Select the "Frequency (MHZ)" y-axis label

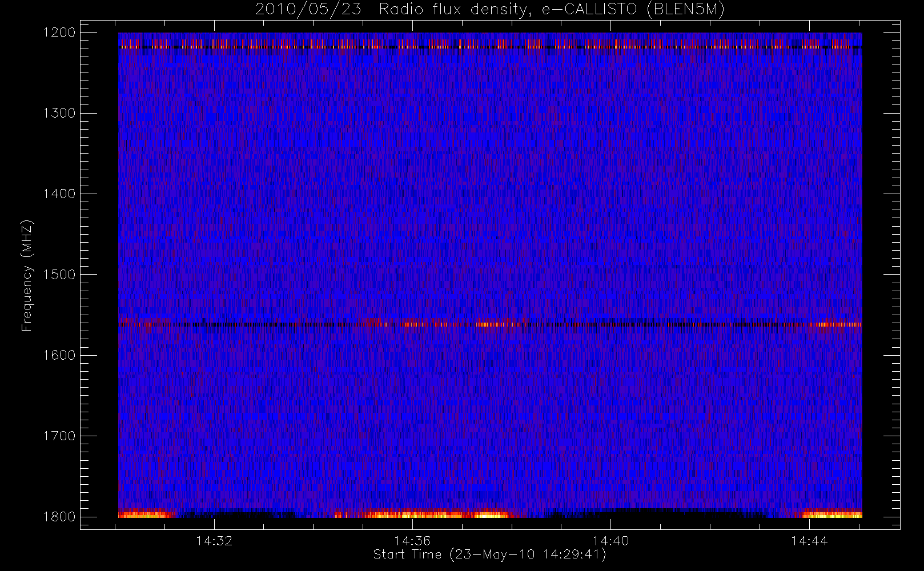pos(27,275)
